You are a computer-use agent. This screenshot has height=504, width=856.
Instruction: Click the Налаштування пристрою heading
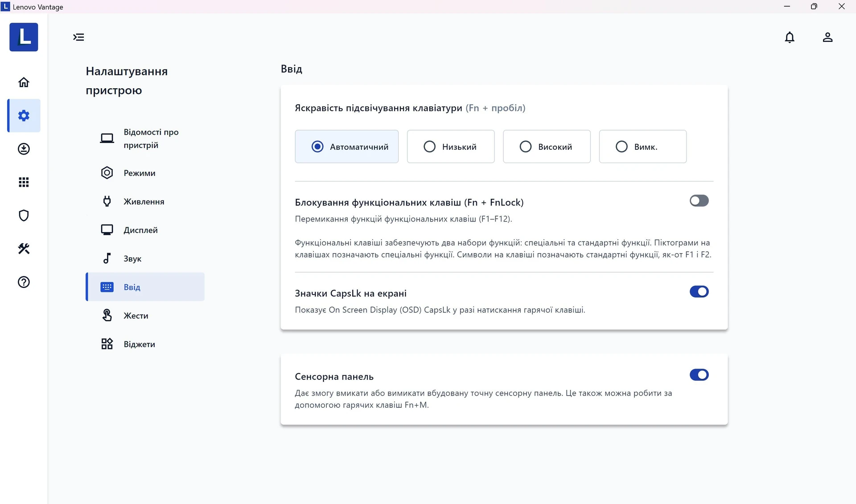point(127,81)
